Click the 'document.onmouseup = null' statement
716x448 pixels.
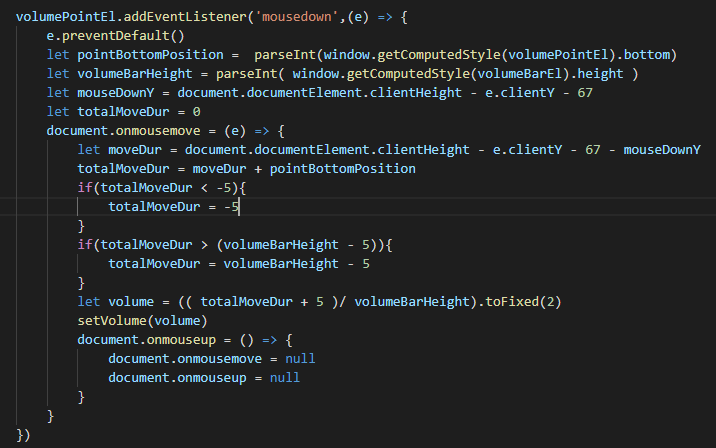pyautogui.click(x=204, y=377)
